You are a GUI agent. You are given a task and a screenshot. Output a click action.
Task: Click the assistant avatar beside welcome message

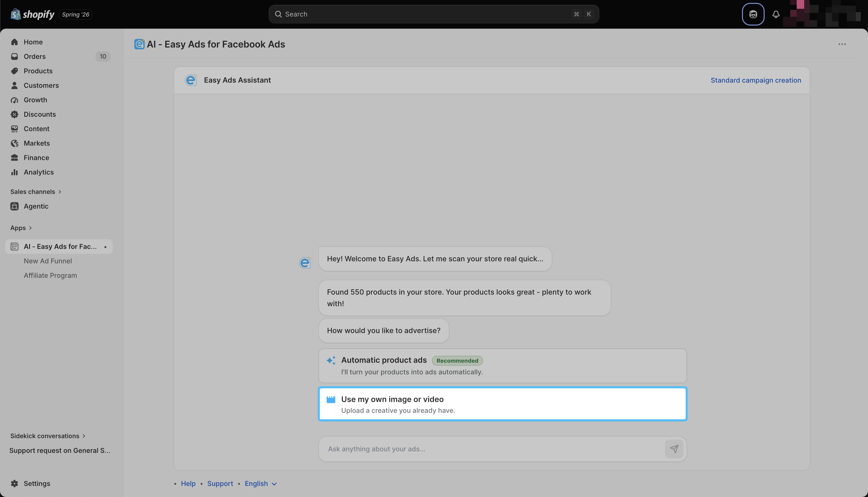pos(305,263)
